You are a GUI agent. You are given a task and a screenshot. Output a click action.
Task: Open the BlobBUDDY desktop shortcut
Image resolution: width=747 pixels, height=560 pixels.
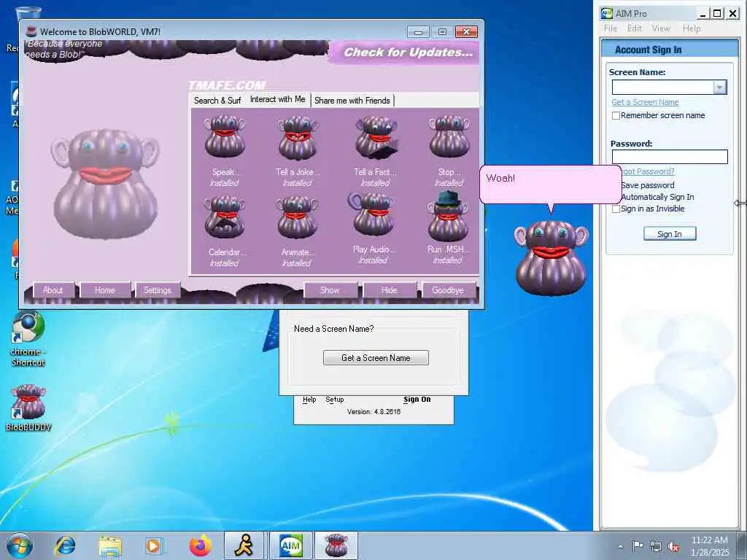(28, 408)
